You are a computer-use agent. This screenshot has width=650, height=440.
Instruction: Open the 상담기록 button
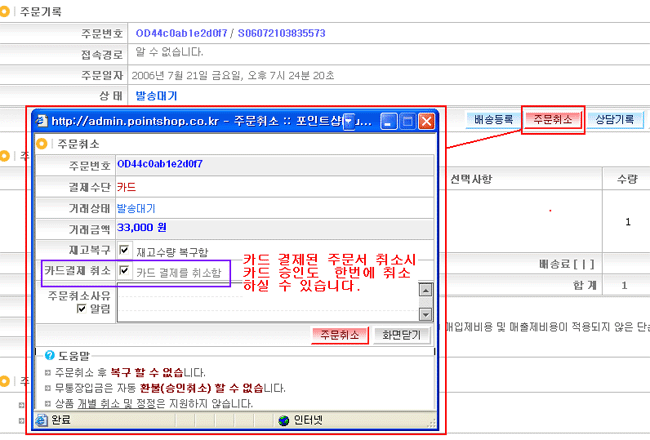614,119
